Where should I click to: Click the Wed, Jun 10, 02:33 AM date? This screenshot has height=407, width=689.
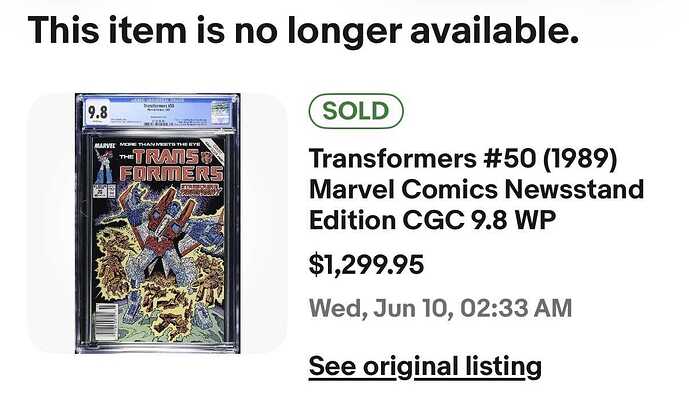click(440, 308)
